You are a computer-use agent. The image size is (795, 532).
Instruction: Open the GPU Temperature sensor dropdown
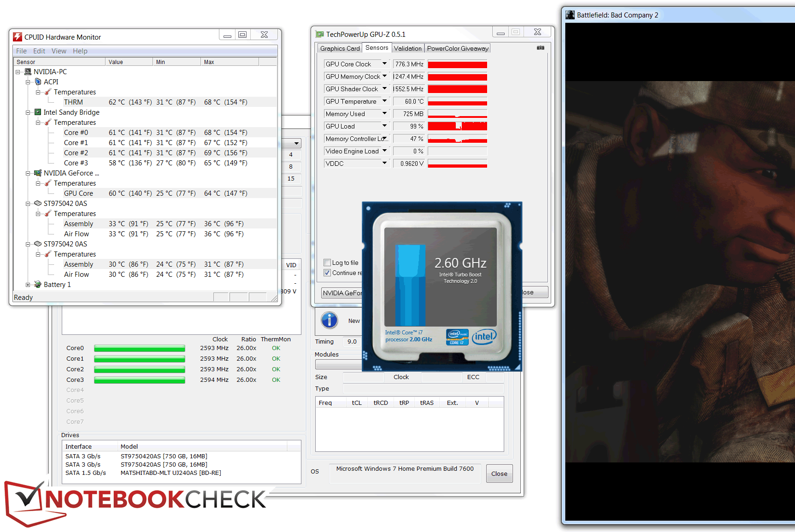[384, 101]
